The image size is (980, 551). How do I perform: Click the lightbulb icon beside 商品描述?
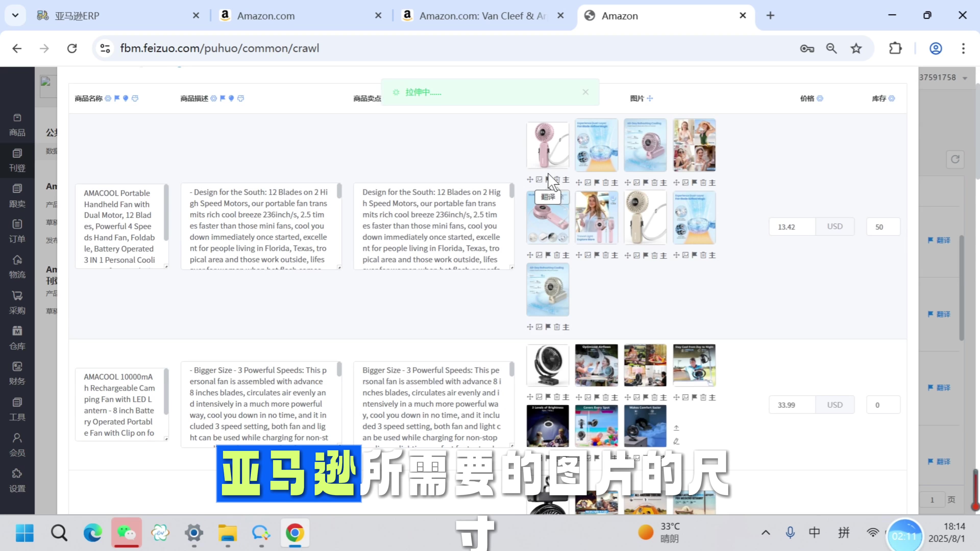(231, 98)
